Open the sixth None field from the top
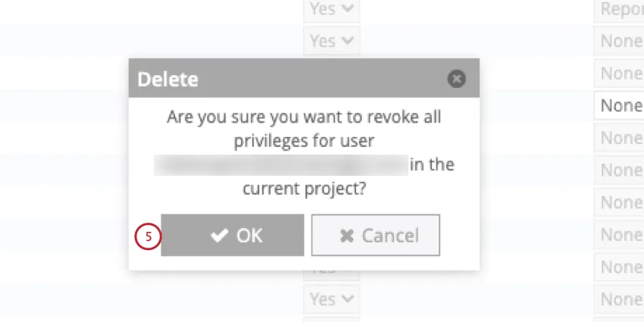This screenshot has width=644, height=322. click(x=620, y=202)
